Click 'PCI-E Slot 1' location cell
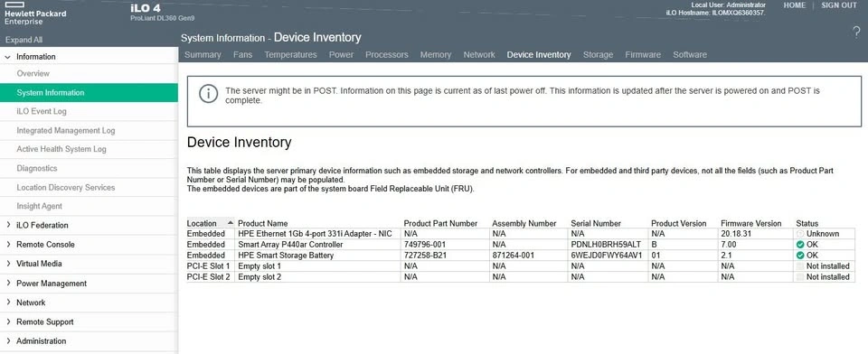This screenshot has width=868, height=354. point(208,266)
